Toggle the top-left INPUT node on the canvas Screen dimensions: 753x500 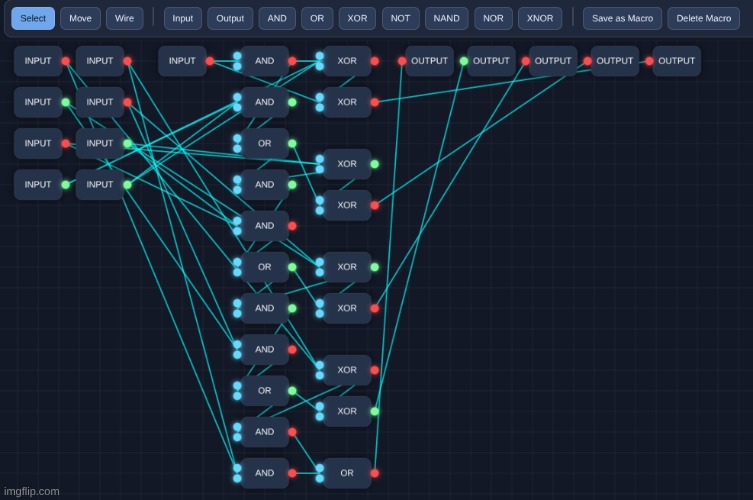tap(38, 61)
